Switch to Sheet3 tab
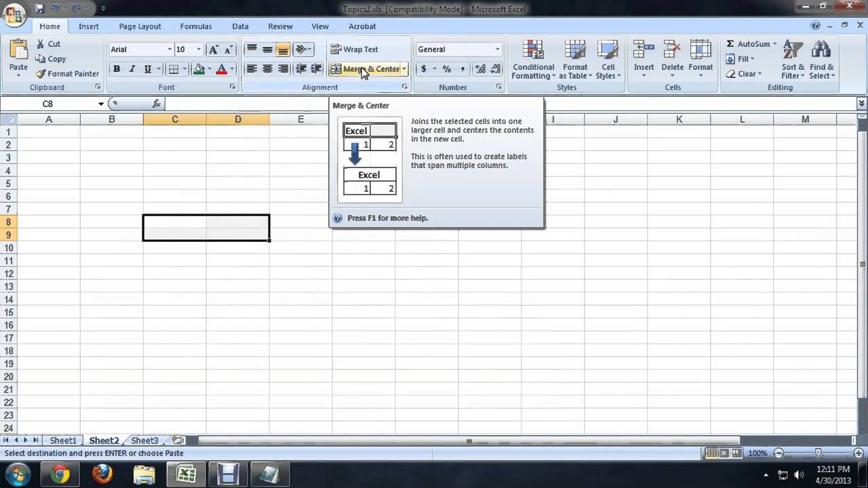 (144, 441)
